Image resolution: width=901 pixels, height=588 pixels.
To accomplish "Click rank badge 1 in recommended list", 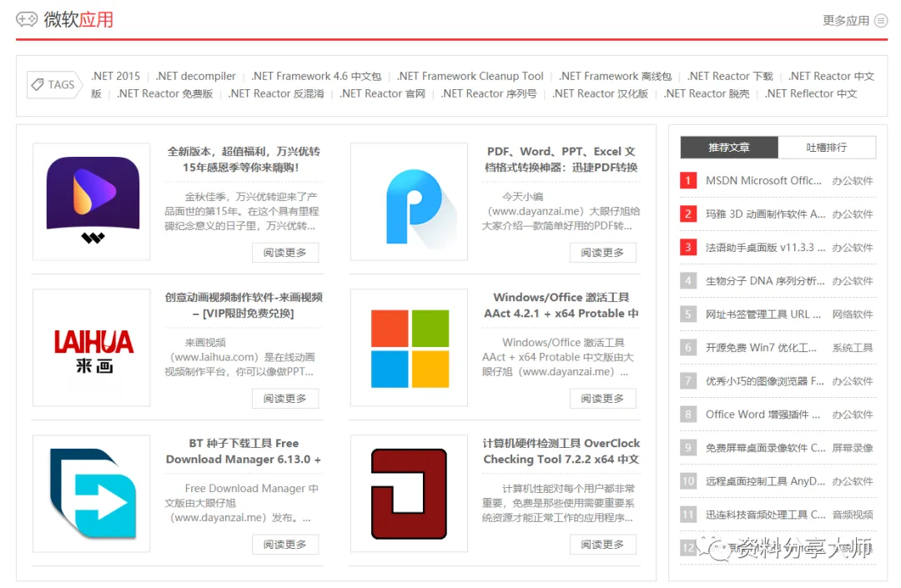I will (687, 180).
